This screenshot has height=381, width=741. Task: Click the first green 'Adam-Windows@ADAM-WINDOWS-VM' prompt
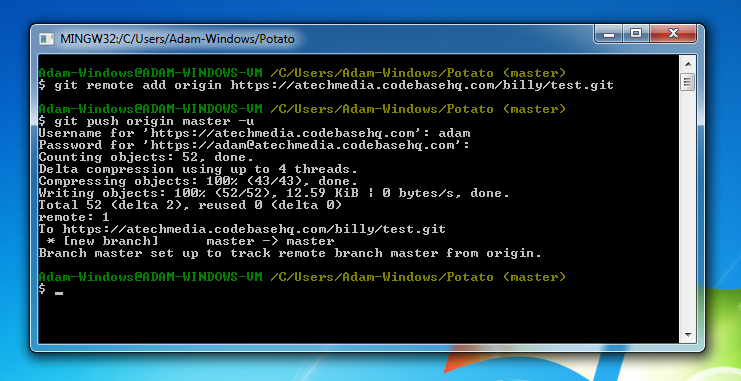click(x=150, y=73)
